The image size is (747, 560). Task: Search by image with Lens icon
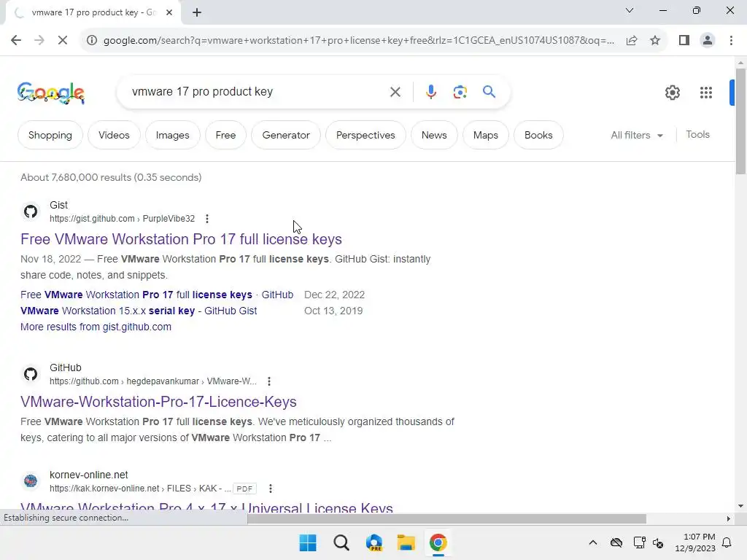(460, 92)
